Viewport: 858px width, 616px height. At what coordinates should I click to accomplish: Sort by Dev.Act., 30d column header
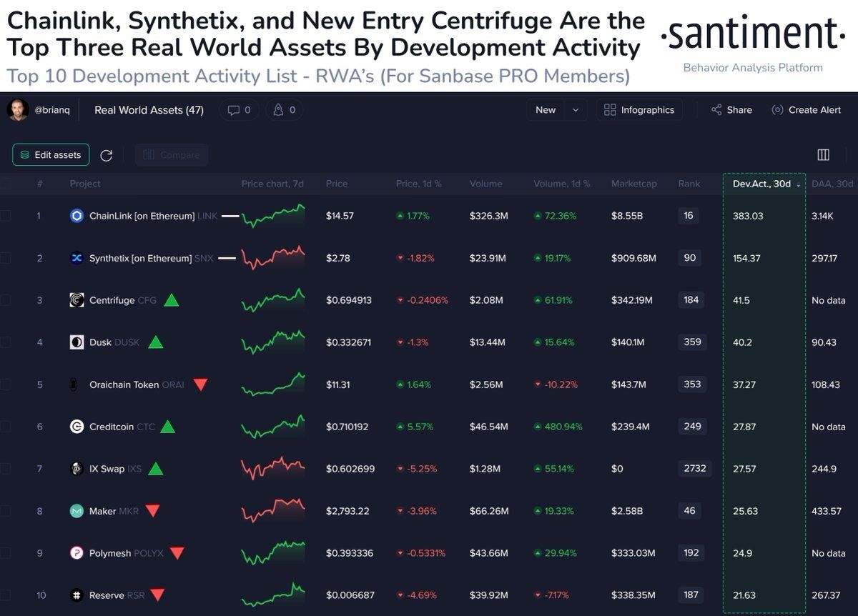(762, 184)
